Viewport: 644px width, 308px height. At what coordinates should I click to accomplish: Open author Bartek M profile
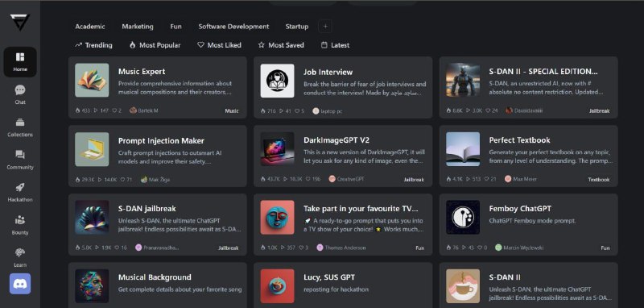(x=144, y=110)
